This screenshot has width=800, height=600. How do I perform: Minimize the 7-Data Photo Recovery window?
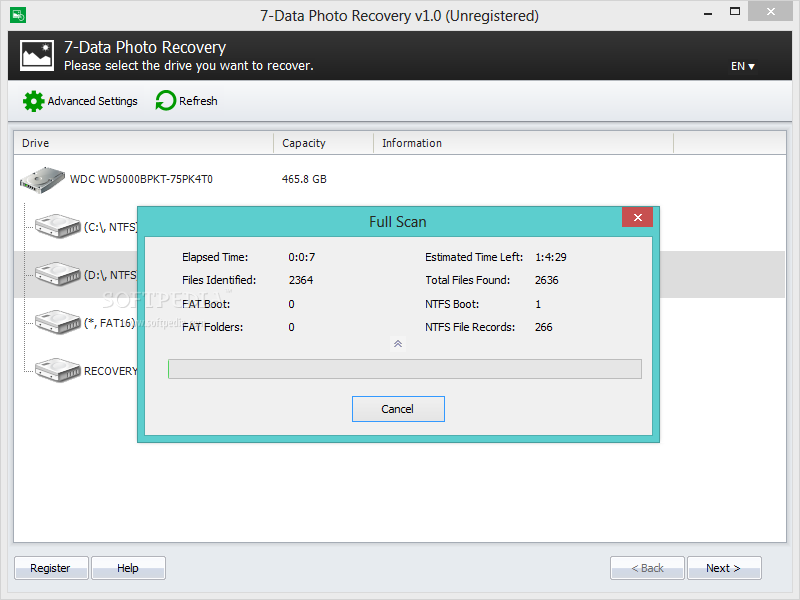coord(707,13)
